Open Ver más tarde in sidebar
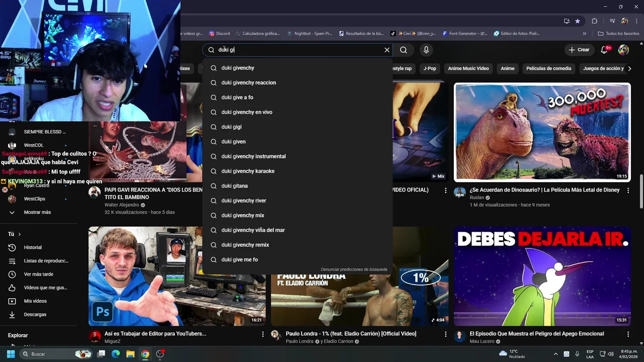The width and height of the screenshot is (644, 362). click(x=39, y=274)
